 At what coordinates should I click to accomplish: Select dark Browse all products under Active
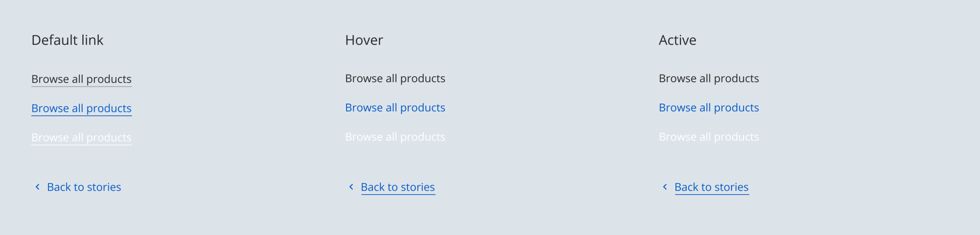click(709, 79)
